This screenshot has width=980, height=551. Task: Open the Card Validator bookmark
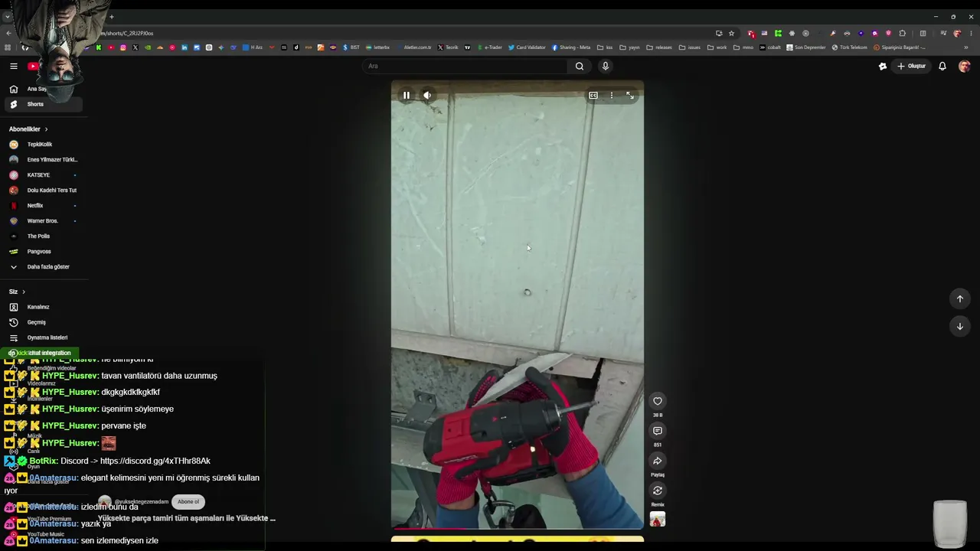(527, 47)
